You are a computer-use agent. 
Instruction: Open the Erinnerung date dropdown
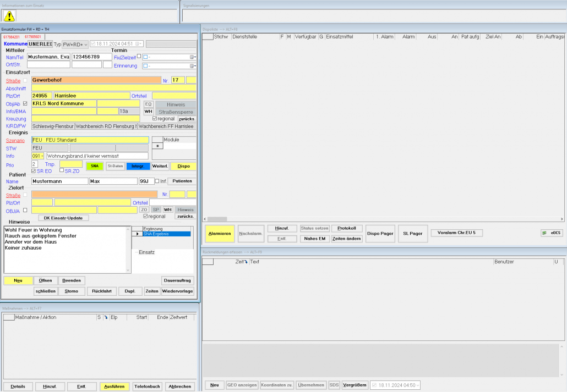pos(193,66)
